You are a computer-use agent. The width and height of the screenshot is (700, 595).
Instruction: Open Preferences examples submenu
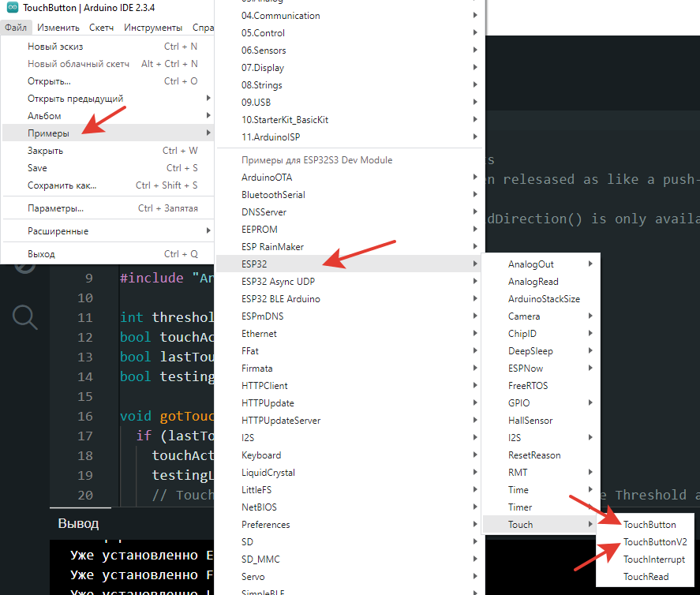coord(349,525)
